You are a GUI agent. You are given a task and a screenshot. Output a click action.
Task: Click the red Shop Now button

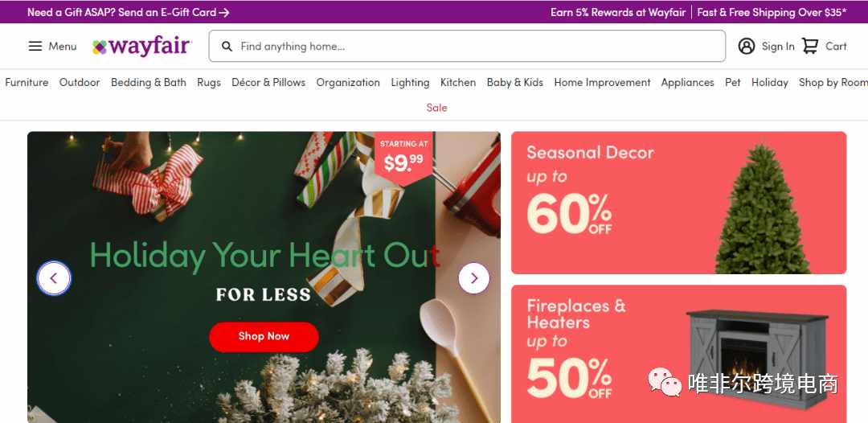coord(264,337)
